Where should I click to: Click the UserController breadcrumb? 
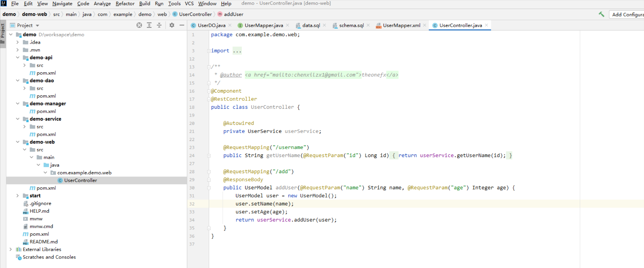coord(195,14)
